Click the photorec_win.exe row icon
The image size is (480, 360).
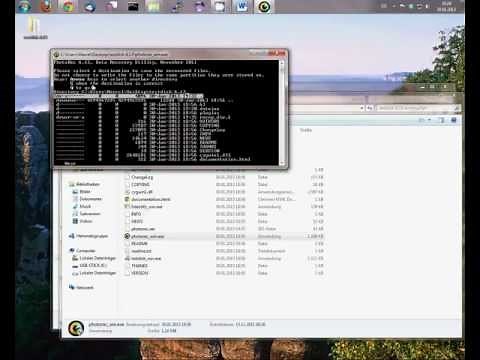127,236
